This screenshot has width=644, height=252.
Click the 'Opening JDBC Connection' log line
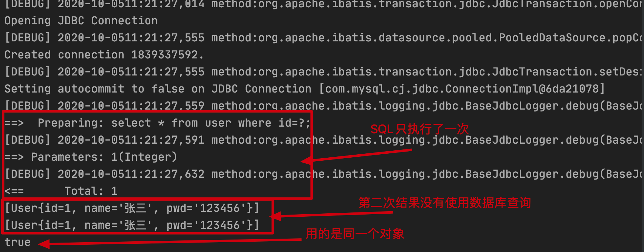tap(81, 21)
